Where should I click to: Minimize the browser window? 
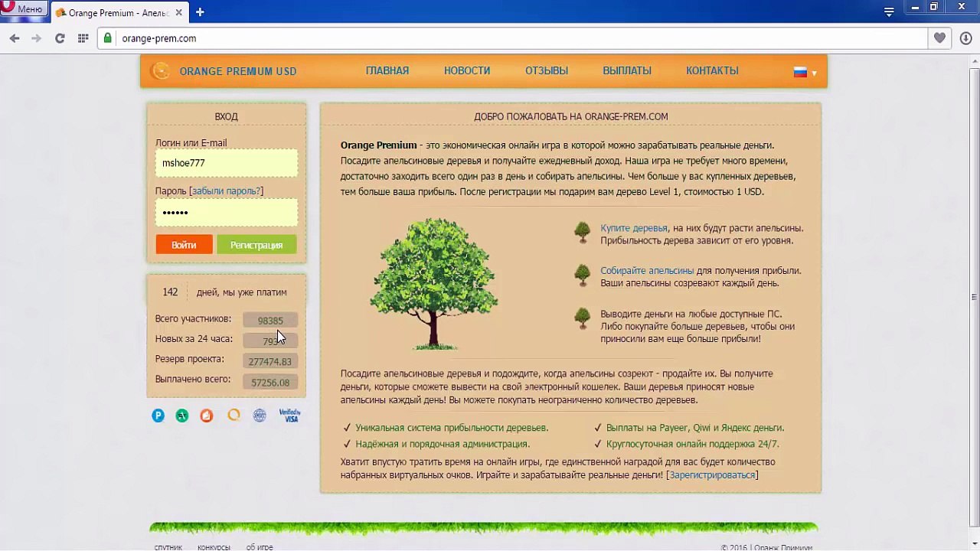click(x=915, y=8)
